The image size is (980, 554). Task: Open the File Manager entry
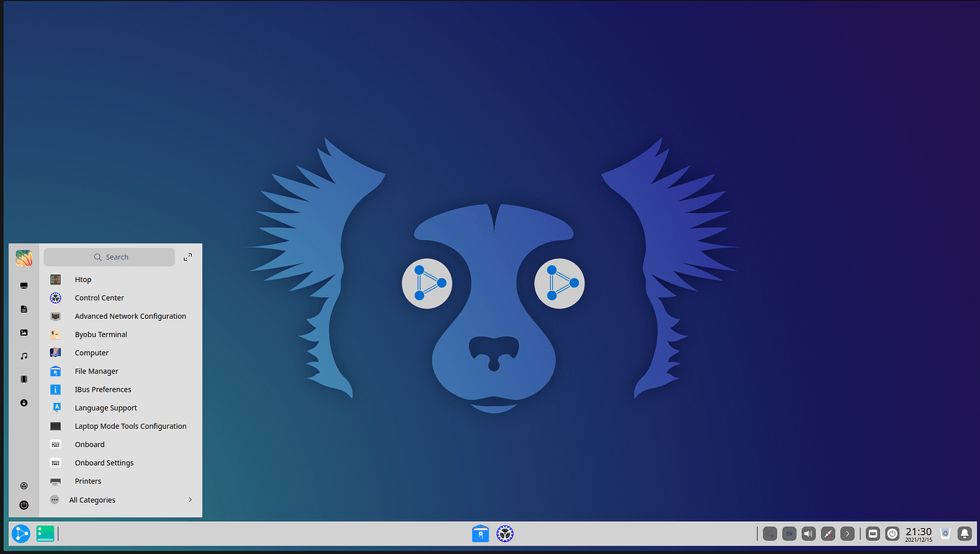(x=96, y=371)
